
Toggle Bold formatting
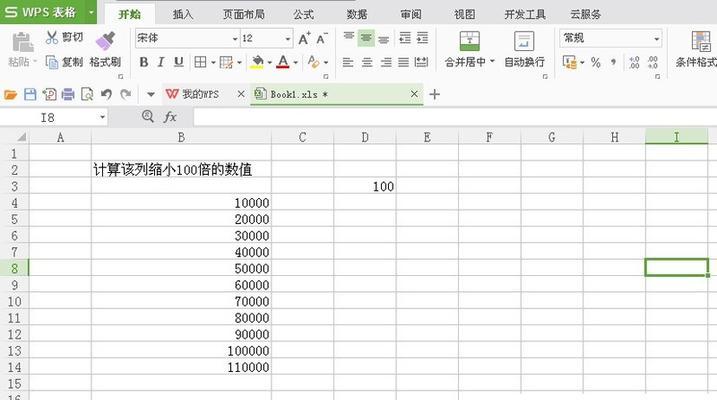tap(144, 62)
